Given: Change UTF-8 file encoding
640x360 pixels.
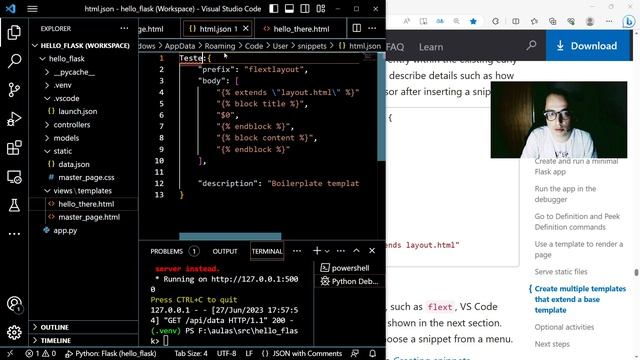Looking at the screenshot, I should [226, 353].
